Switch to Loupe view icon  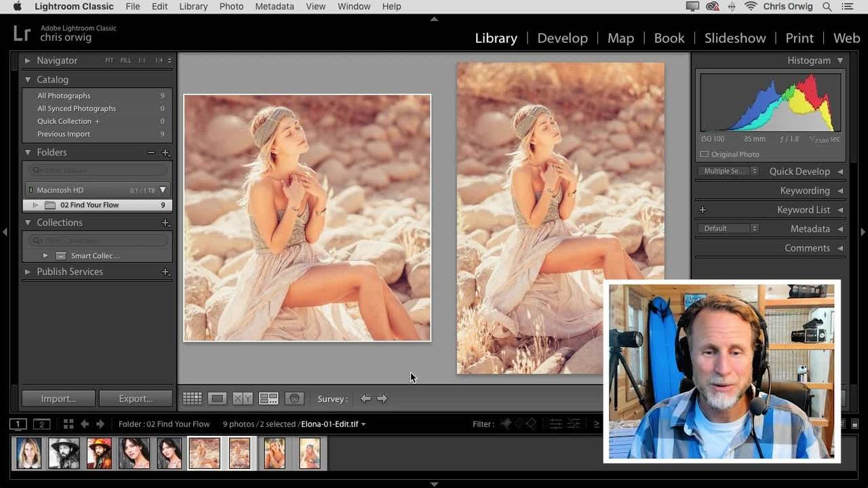point(217,399)
